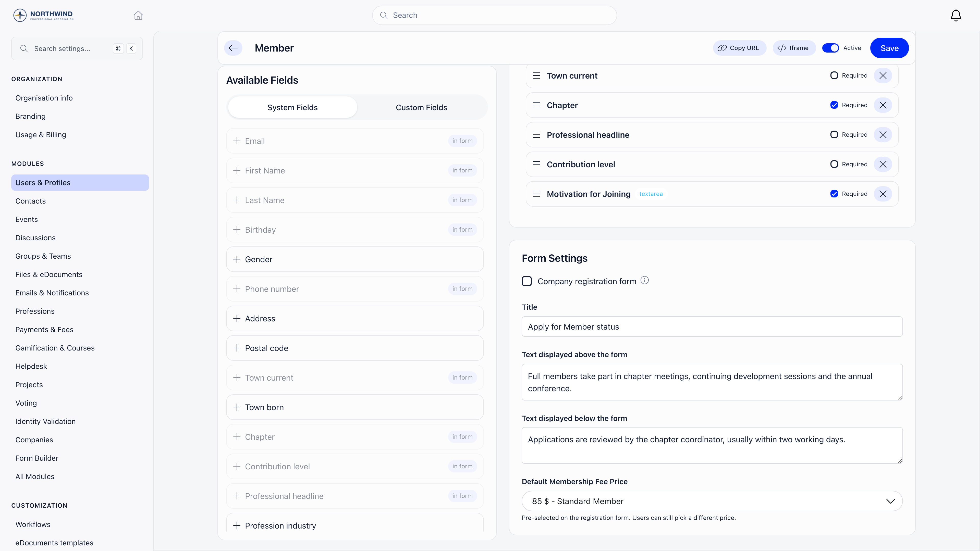
Task: Open Groups & Teams settings
Action: point(43,256)
